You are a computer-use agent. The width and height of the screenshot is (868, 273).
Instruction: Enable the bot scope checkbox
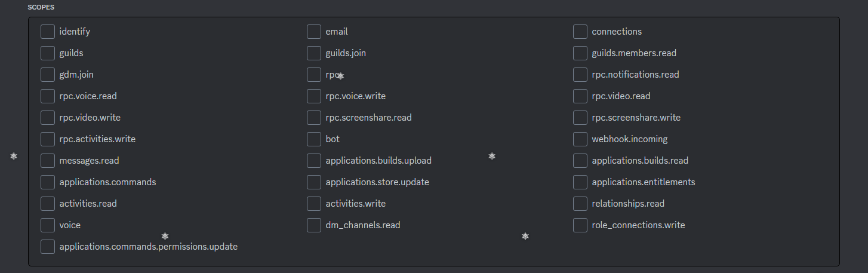pos(314,139)
